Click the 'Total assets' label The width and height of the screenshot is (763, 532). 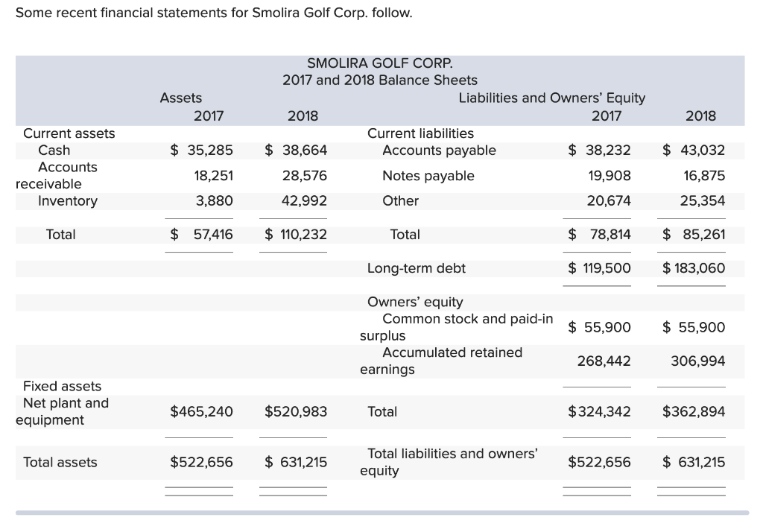pyautogui.click(x=60, y=463)
